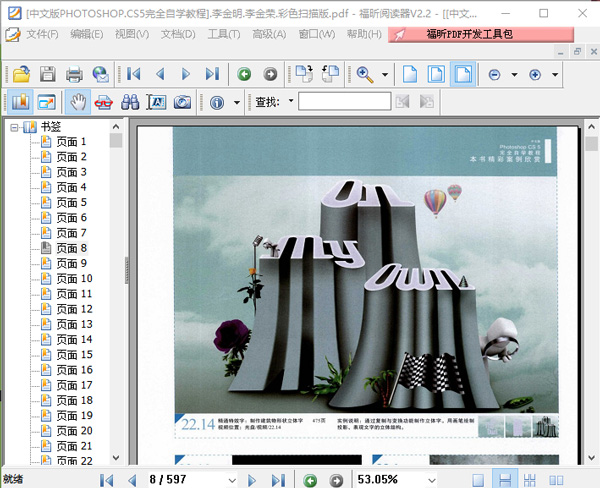Switch to single page layout
The height and width of the screenshot is (488, 600).
[x=478, y=480]
